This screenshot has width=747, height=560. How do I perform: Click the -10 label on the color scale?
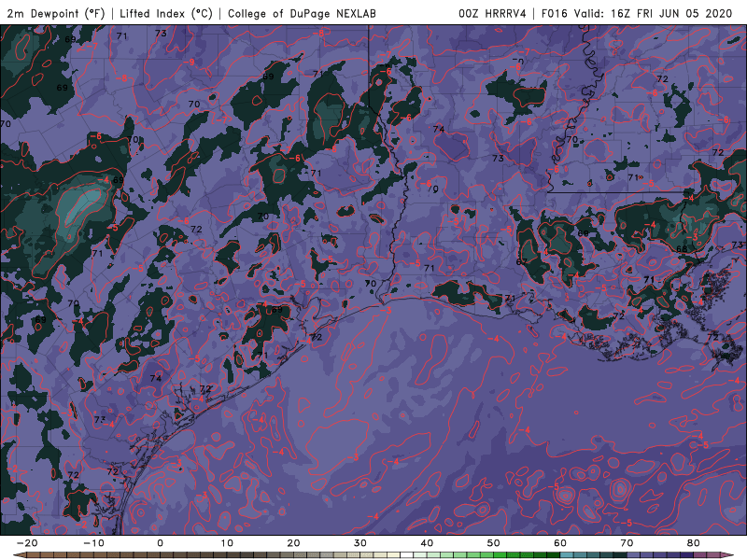coord(93,543)
